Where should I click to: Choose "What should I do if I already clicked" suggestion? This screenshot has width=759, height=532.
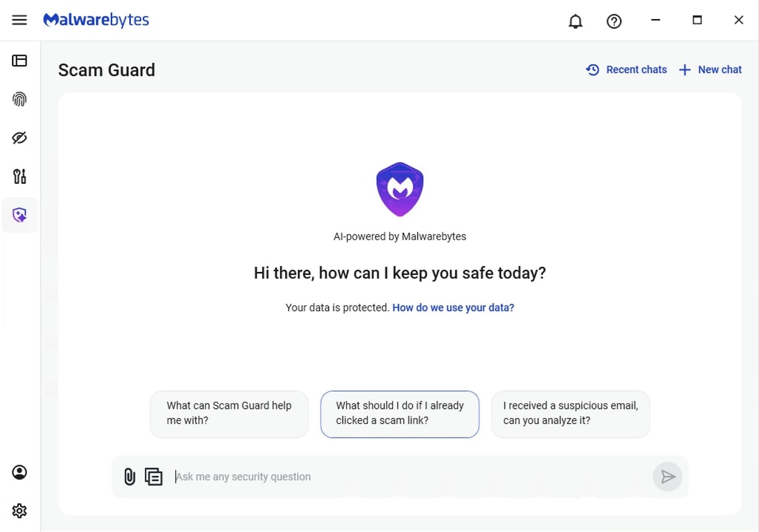pos(400,413)
